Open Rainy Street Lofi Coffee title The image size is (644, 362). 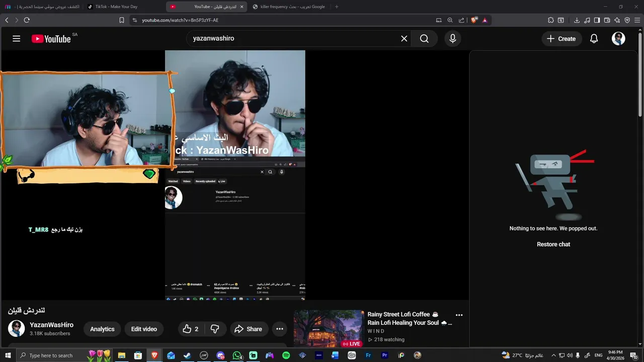point(410,318)
